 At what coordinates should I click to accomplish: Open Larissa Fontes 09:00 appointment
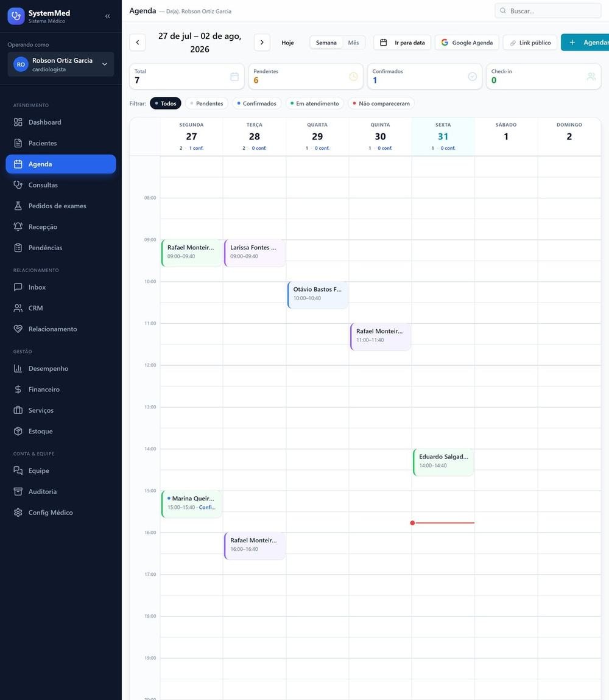[254, 253]
